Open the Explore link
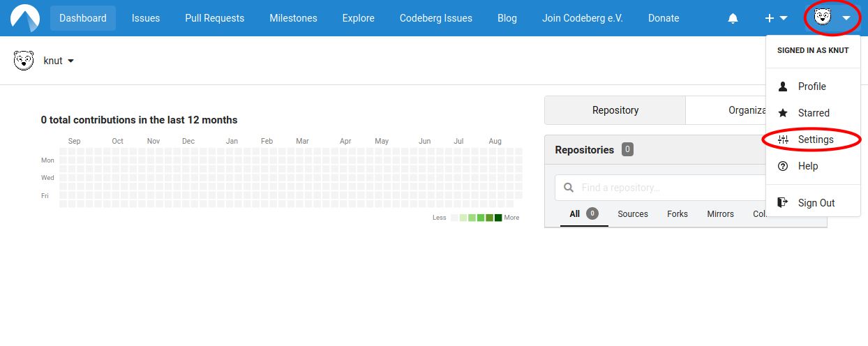868x346 pixels. (358, 18)
